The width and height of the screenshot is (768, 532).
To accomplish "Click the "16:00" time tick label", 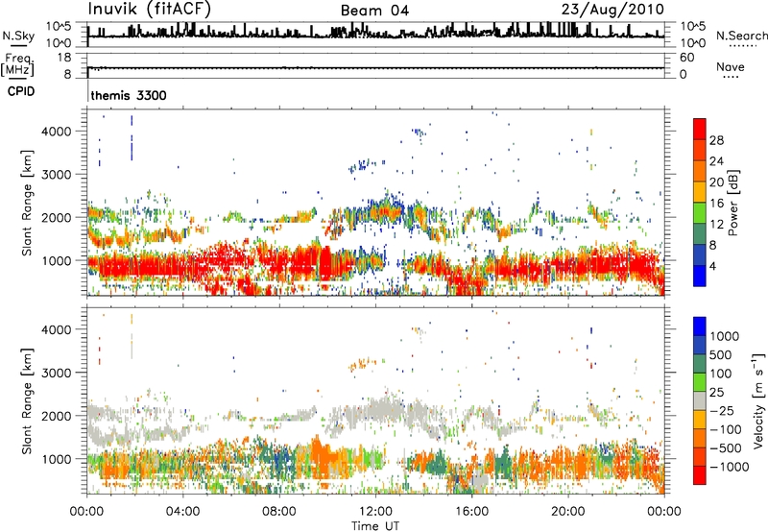I will coord(471,512).
